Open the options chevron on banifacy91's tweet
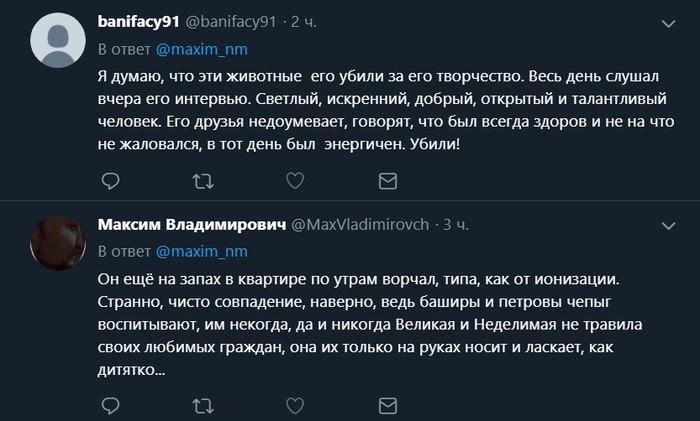Image resolution: width=700 pixels, height=421 pixels. pyautogui.click(x=668, y=20)
